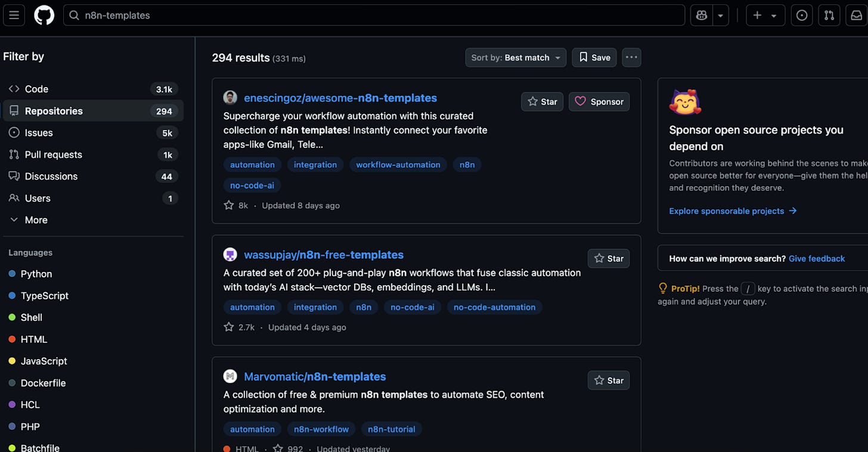The image size is (868, 452).
Task: Open the Sort by Best match dropdown
Action: click(516, 57)
